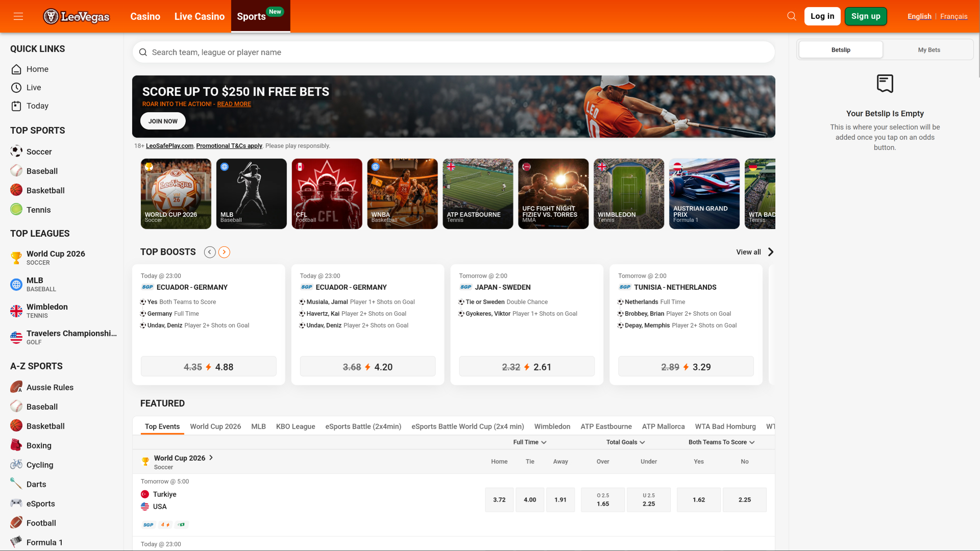Switch to Casino section

(x=145, y=16)
